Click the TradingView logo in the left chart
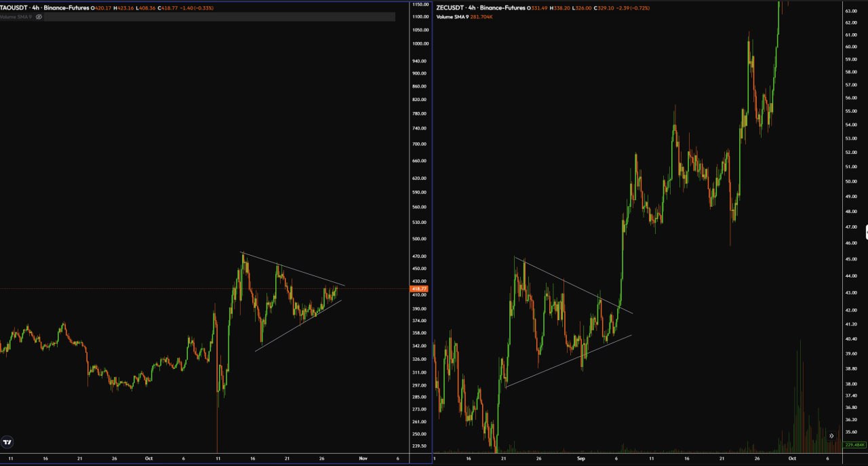 tap(7, 442)
